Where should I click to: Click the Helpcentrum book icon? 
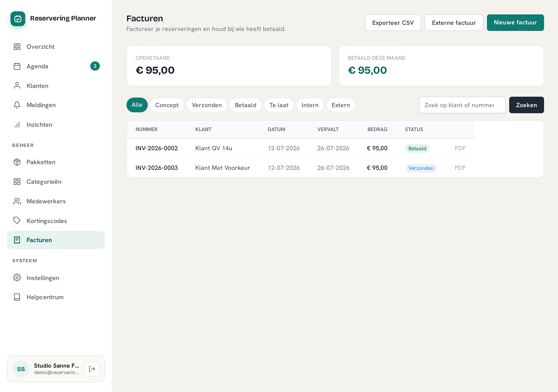(17, 297)
